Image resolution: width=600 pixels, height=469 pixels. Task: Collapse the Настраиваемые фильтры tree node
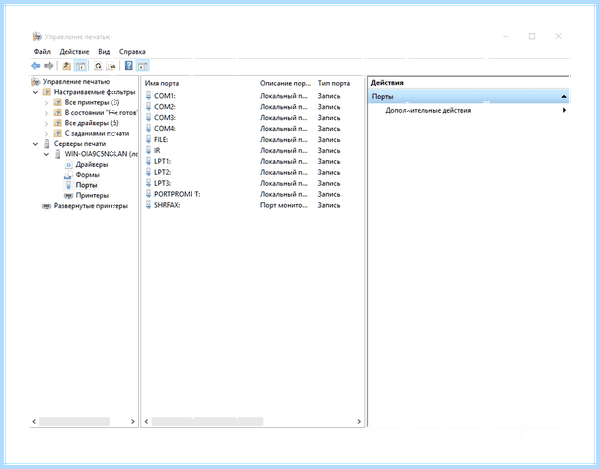click(35, 92)
